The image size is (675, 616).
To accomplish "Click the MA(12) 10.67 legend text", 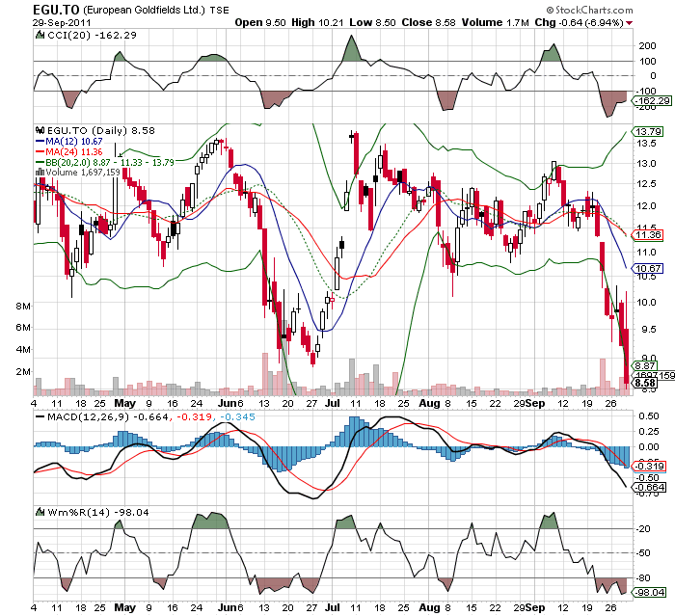I will coord(74,141).
